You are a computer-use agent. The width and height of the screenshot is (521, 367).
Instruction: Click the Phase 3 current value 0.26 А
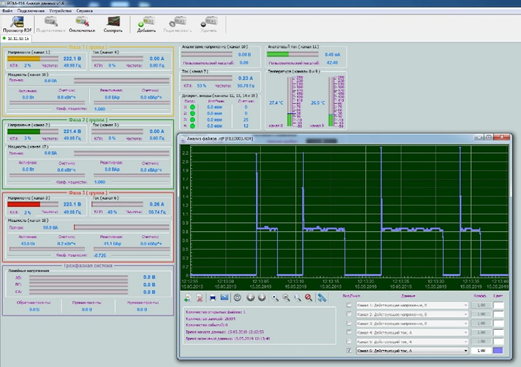click(x=157, y=204)
